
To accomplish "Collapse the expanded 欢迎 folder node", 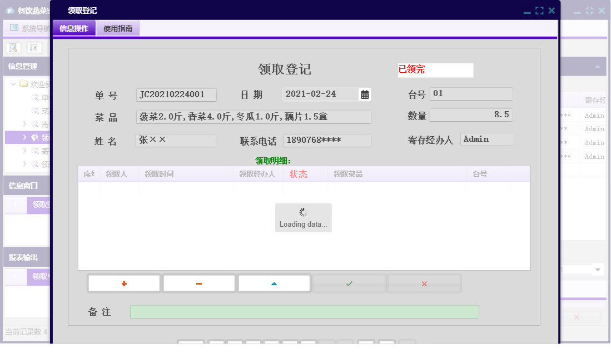I will tap(13, 84).
